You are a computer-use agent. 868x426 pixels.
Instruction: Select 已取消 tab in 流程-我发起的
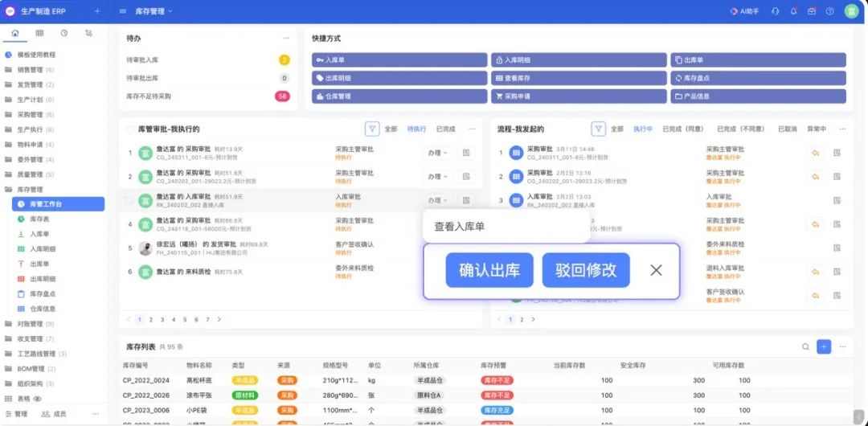(787, 129)
